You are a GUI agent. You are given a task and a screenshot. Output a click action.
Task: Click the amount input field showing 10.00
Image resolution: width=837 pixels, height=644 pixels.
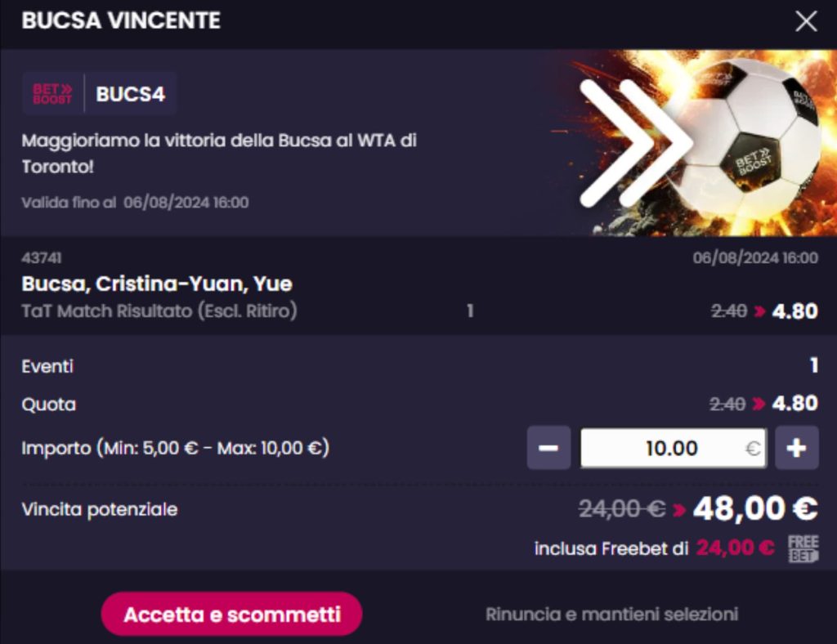coord(674,448)
